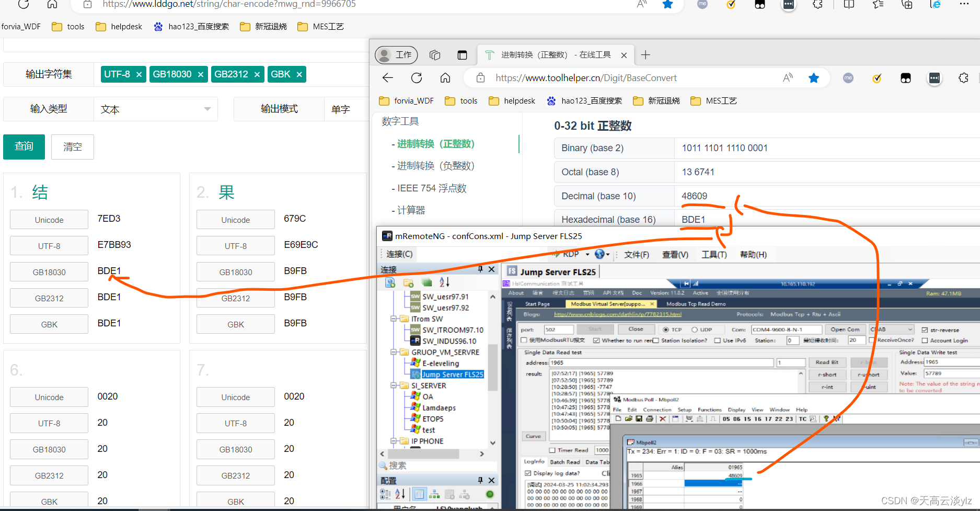Collapse the GRUOP_VM_SERVRE folder
This screenshot has width=980, height=511.
point(394,352)
